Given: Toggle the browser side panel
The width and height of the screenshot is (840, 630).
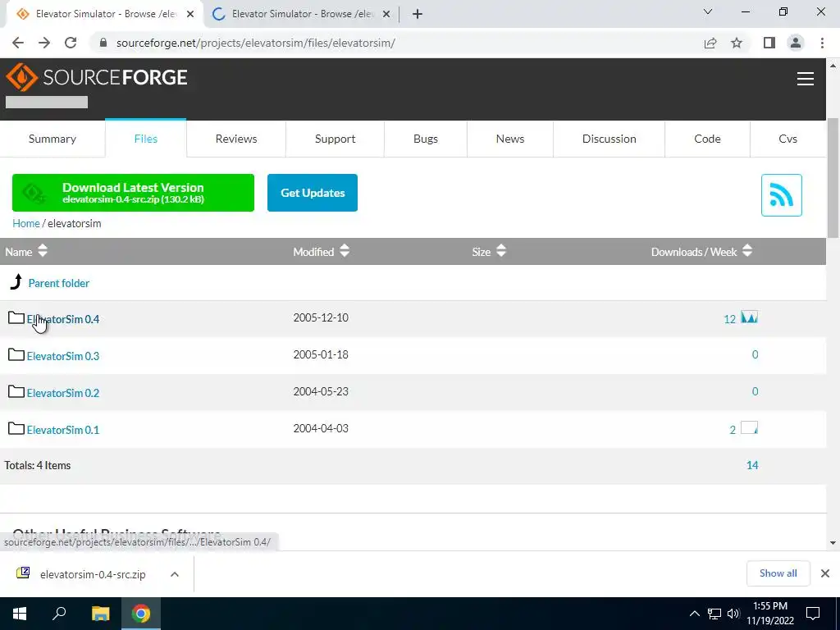Looking at the screenshot, I should 769,43.
